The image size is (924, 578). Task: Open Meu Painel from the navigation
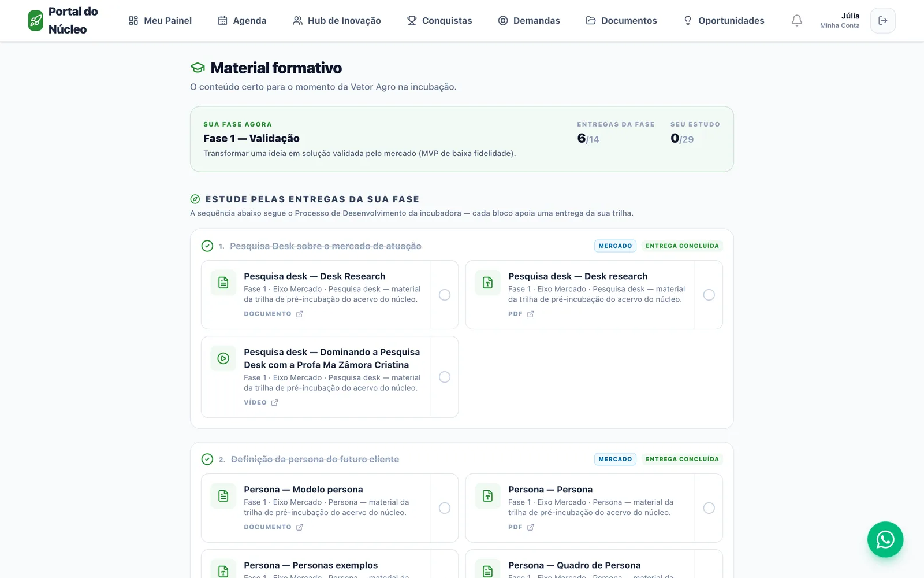[x=160, y=21]
